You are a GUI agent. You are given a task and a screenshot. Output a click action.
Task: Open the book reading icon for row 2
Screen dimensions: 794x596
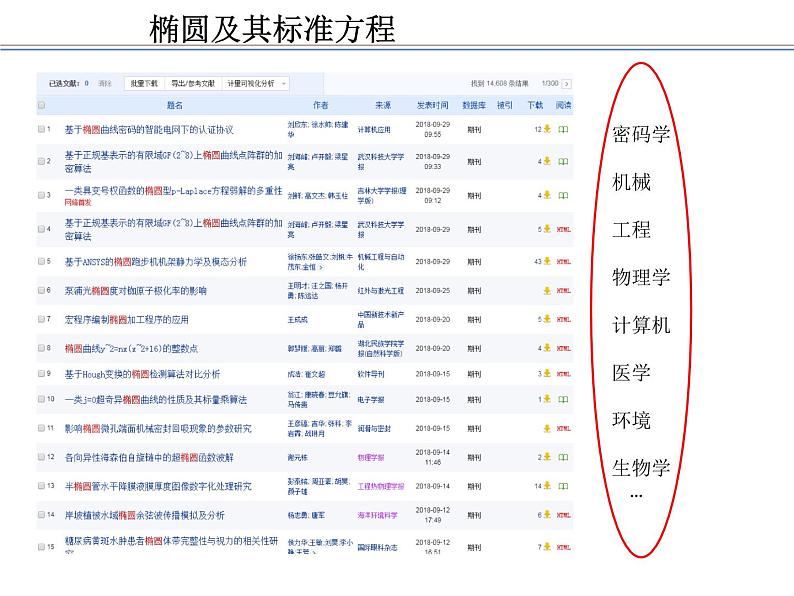563,162
